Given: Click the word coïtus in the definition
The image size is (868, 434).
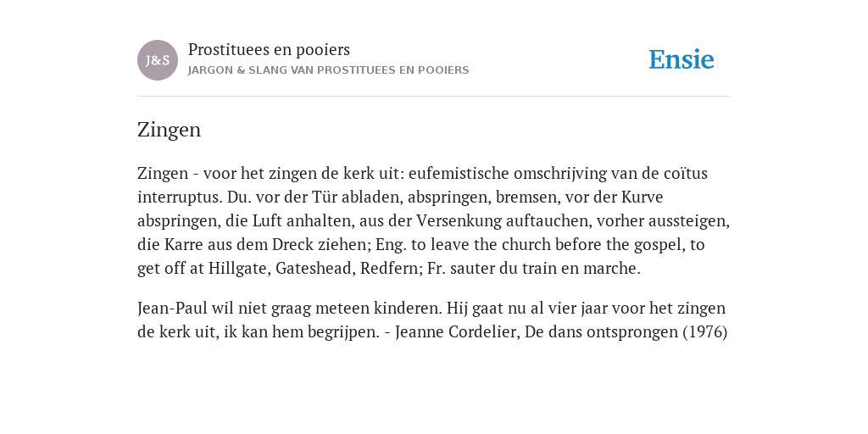Looking at the screenshot, I should tap(685, 173).
